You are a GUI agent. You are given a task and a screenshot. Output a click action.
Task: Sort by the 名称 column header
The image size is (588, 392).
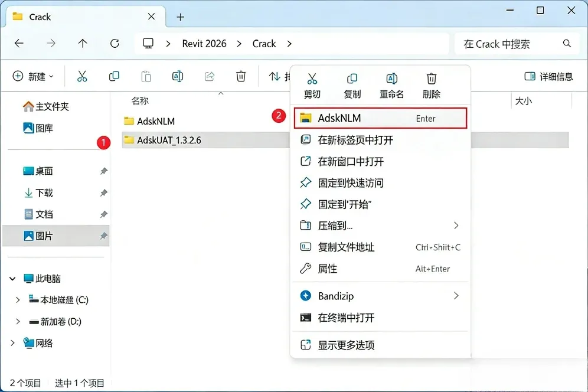pyautogui.click(x=140, y=100)
